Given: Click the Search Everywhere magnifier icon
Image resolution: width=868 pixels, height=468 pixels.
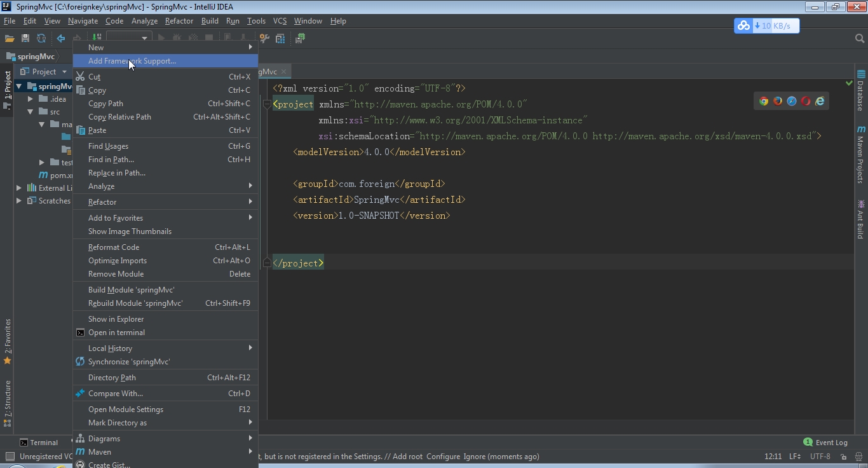Looking at the screenshot, I should 859,38.
